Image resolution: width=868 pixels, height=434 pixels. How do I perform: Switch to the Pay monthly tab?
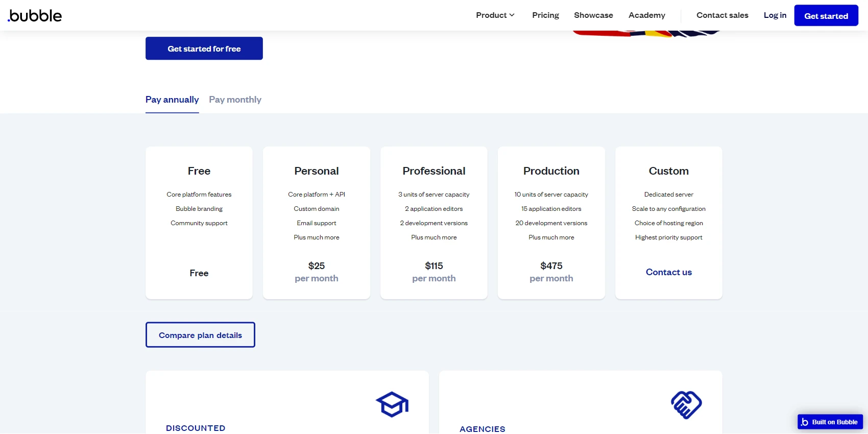(235, 100)
